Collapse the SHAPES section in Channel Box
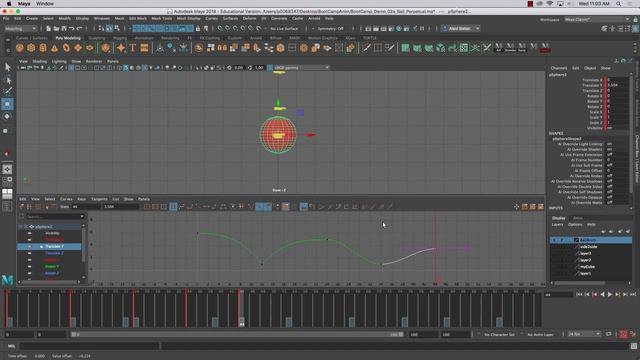 tap(556, 133)
